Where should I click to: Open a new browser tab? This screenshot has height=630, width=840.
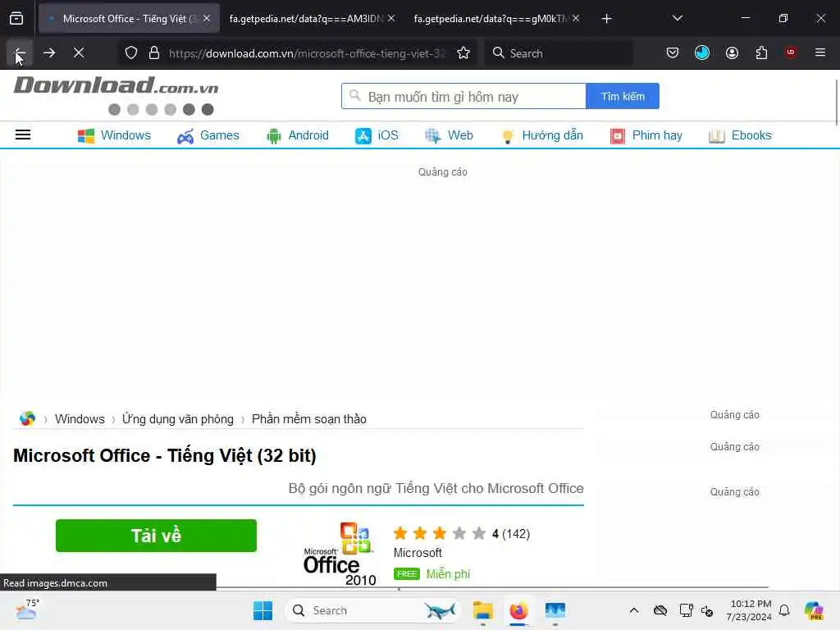[x=606, y=19]
